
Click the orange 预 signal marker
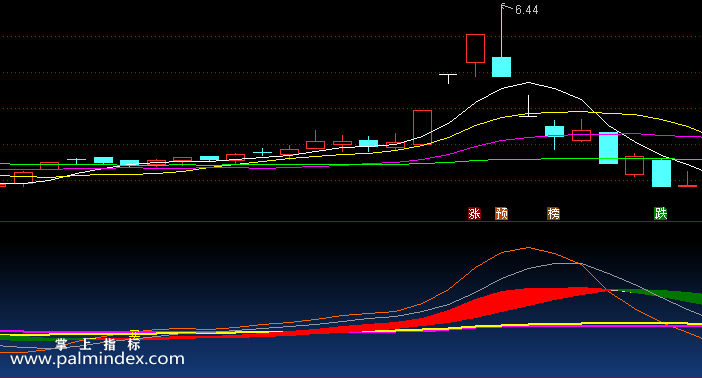click(501, 214)
